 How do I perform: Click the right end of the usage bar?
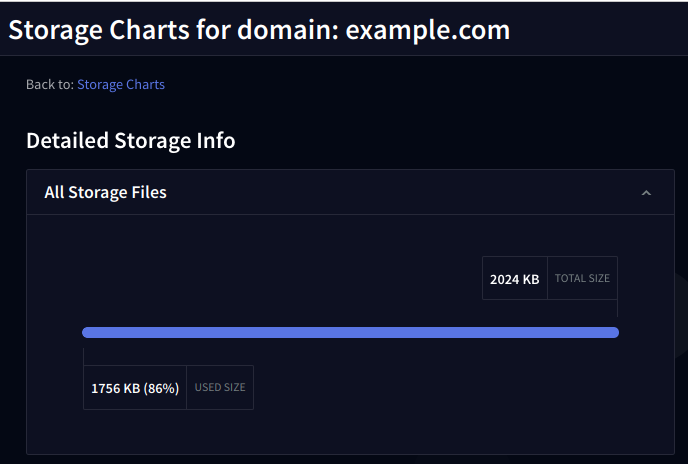613,332
